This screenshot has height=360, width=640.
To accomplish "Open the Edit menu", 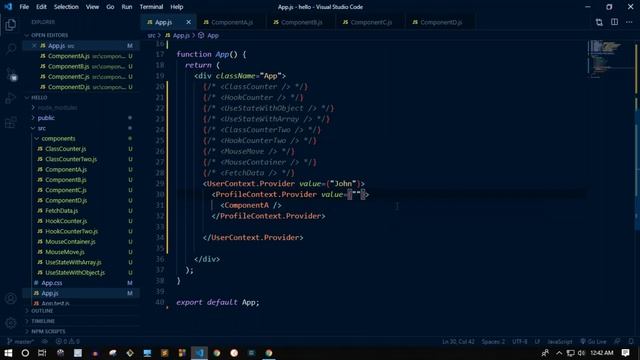I will [41, 7].
